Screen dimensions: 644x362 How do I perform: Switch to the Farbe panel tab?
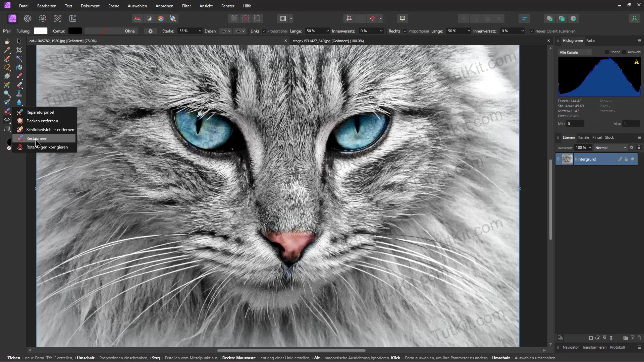click(x=591, y=41)
